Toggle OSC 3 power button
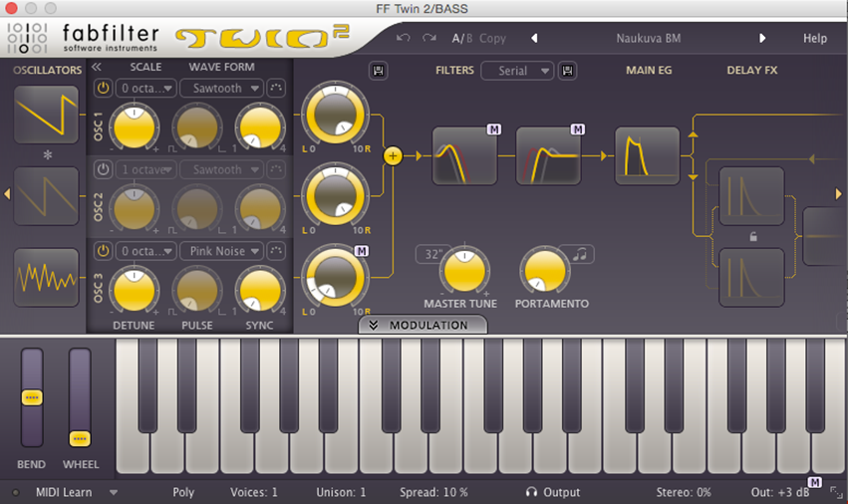The width and height of the screenshot is (848, 504). [104, 251]
